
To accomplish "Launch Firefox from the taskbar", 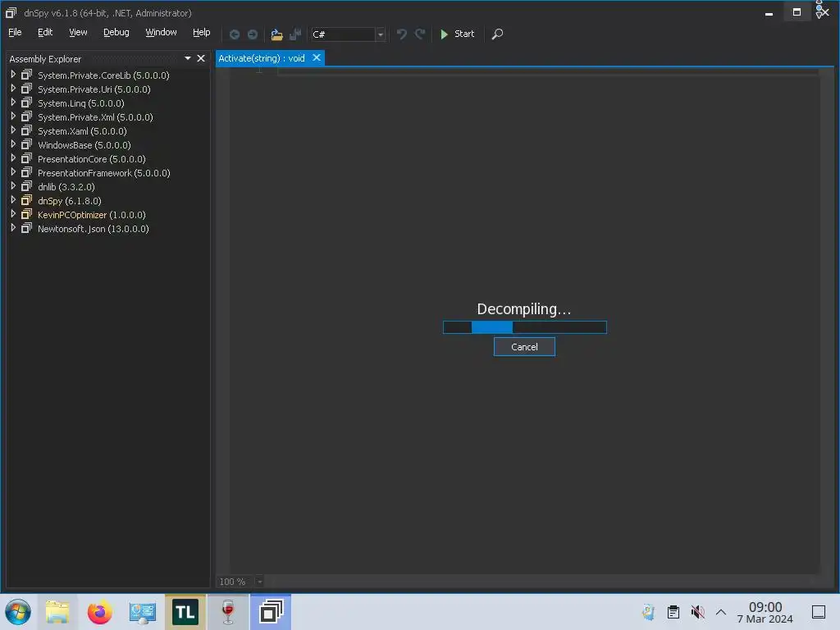I will click(x=99, y=612).
